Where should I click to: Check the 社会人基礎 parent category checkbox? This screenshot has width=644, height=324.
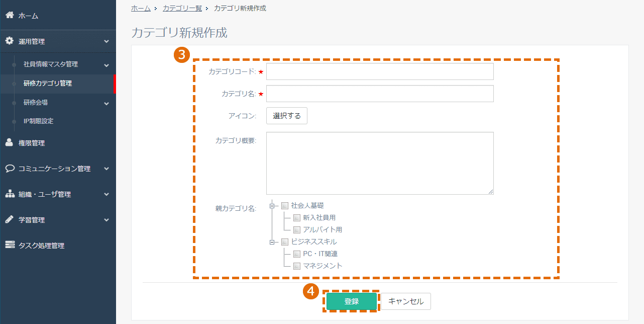click(285, 205)
